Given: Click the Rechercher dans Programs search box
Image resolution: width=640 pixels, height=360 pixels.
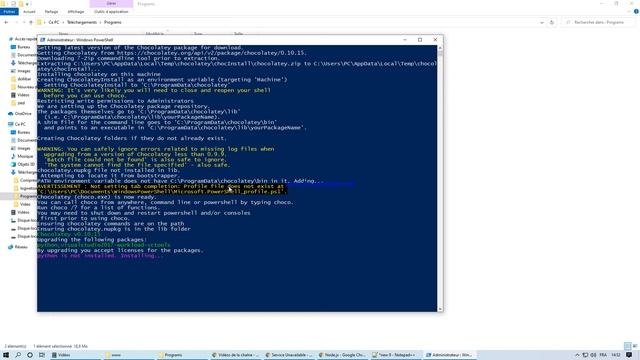Looking at the screenshot, I should tap(599, 22).
